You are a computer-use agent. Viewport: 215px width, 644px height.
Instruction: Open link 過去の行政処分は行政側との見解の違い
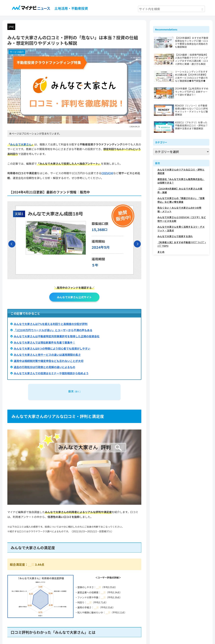(x=44, y=367)
